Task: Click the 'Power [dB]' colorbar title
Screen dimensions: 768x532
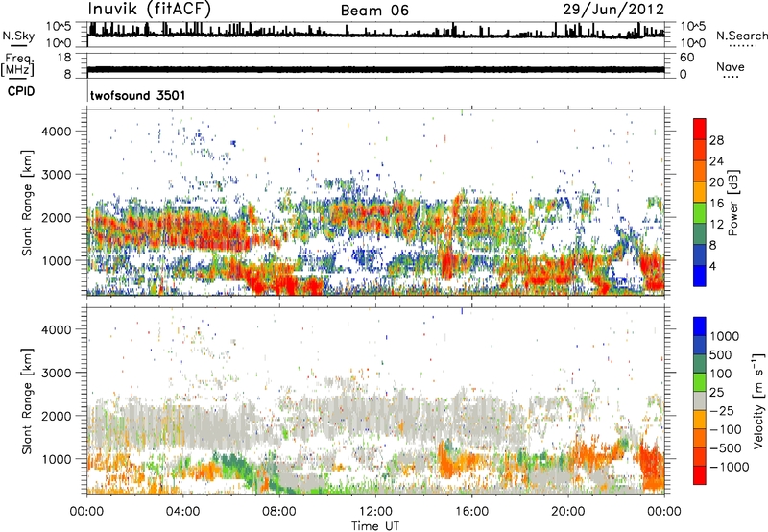Action: [733, 203]
